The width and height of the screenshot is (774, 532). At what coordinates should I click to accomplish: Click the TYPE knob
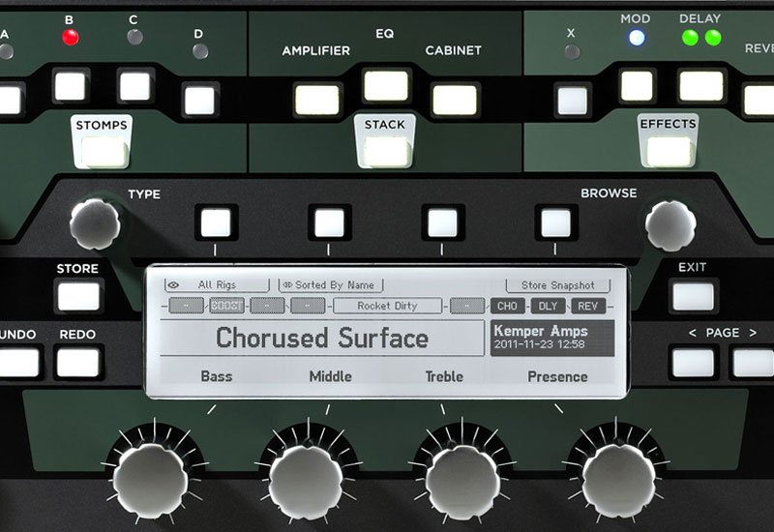coord(95,224)
